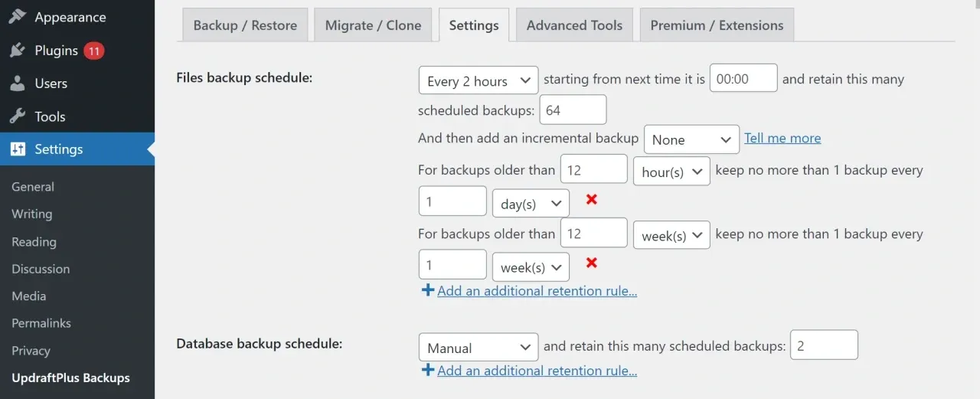980x399 pixels.
Task: Click the Tools wrench icon
Action: 17,116
